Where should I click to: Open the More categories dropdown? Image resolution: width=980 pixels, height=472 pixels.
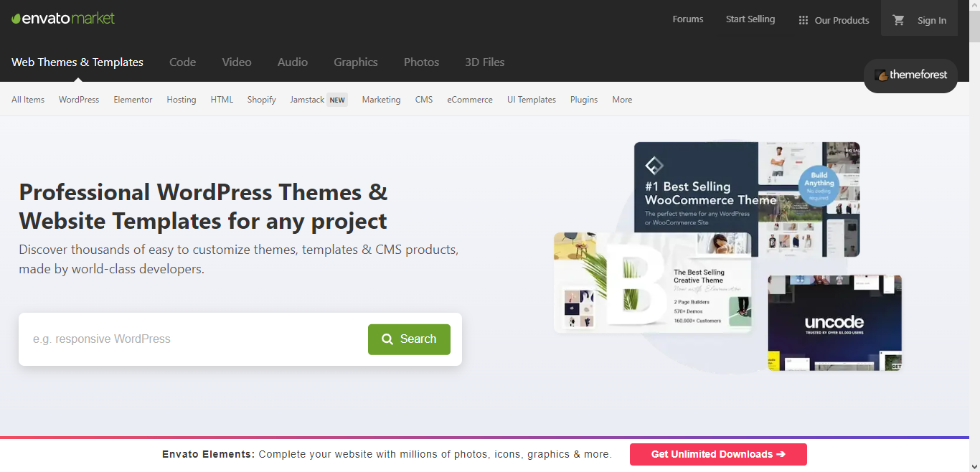pos(621,100)
